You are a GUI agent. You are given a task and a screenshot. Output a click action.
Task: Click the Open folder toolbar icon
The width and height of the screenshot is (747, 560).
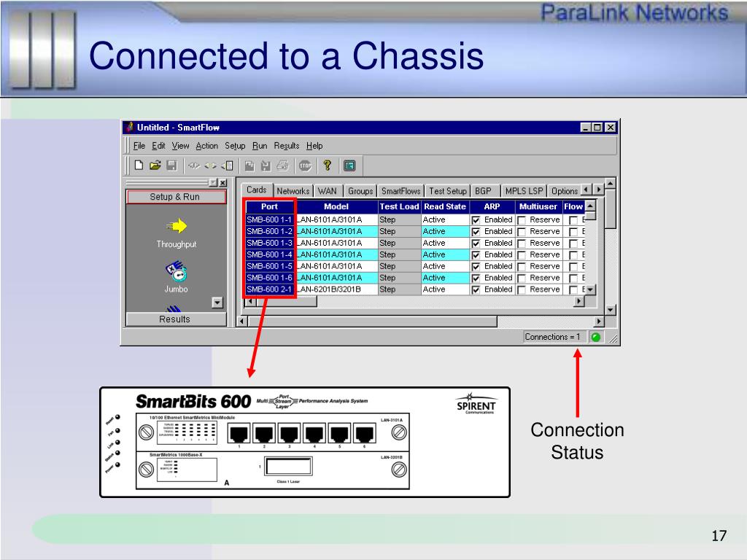155,166
